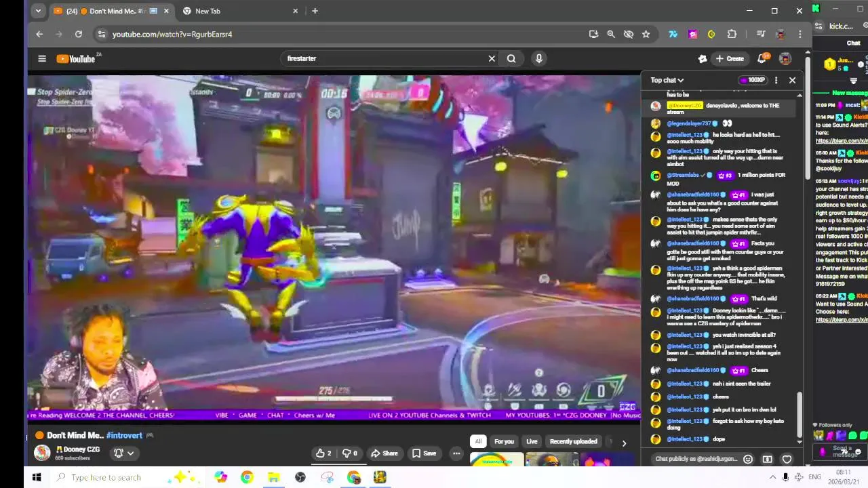Open the media control playlist icon in Chrome
Image resolution: width=868 pixels, height=488 pixels.
tap(761, 34)
